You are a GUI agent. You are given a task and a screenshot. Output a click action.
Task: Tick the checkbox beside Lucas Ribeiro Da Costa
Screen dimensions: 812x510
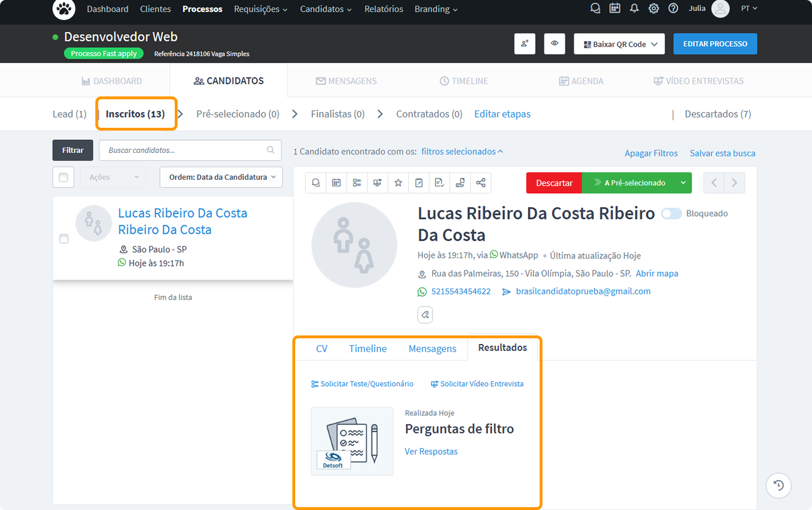[64, 238]
